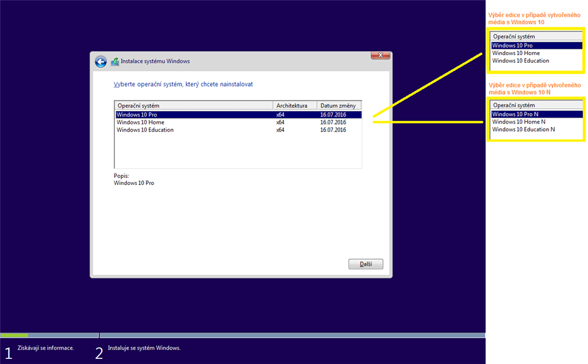Click step text Instaluje se systém Windows
The height and width of the screenshot is (364, 588).
[x=144, y=348]
